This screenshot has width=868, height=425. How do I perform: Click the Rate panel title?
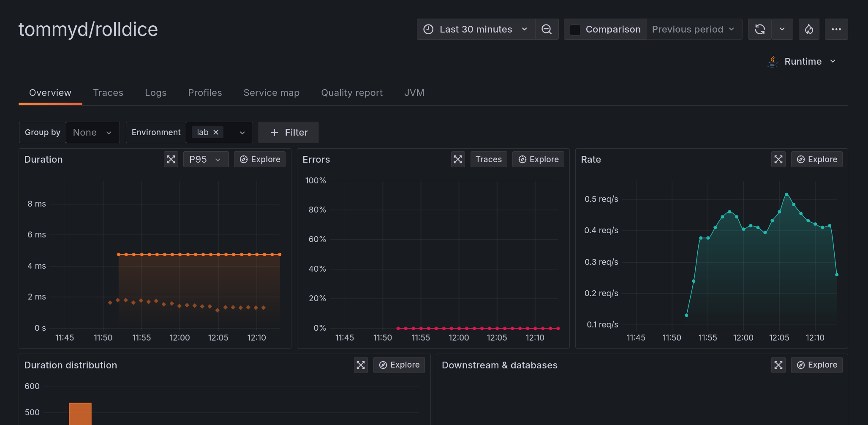[591, 159]
